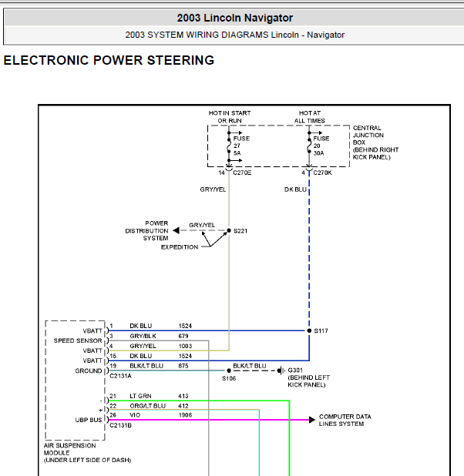Click the HOT IN START OR RUN label

click(230, 117)
